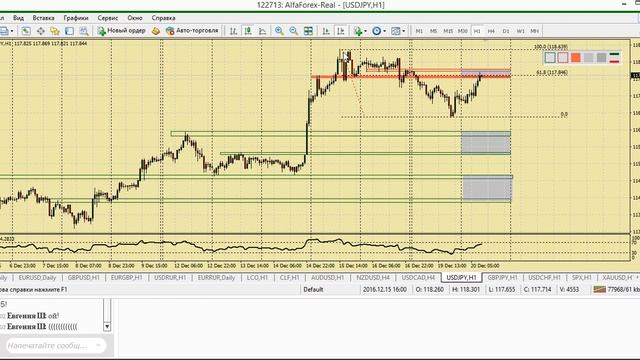This screenshot has height=360, width=640.
Task: Open the Графики menu
Action: (x=76, y=18)
